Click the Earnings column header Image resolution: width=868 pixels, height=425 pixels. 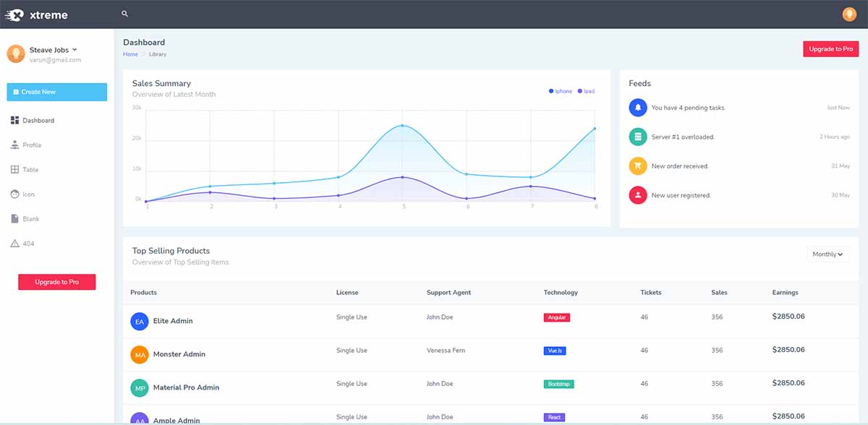click(786, 293)
